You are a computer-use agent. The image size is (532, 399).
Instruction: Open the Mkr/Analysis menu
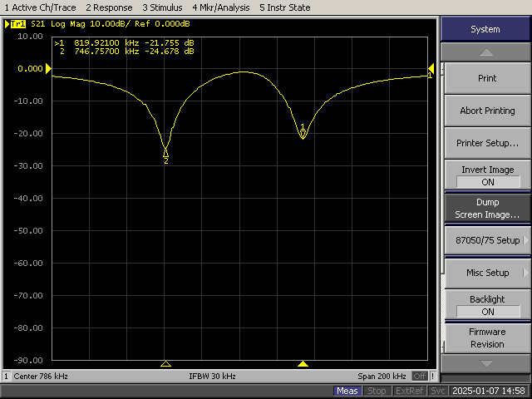[221, 7]
